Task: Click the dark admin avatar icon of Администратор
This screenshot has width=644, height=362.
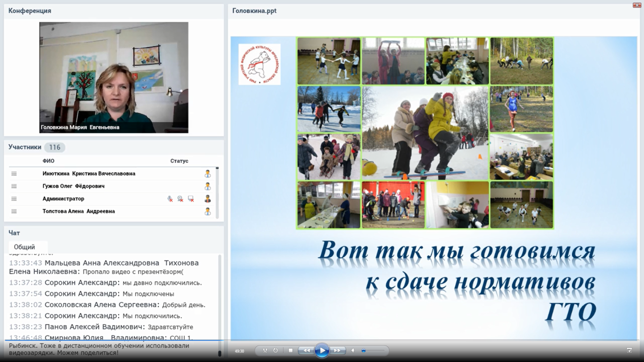Action: tap(207, 199)
